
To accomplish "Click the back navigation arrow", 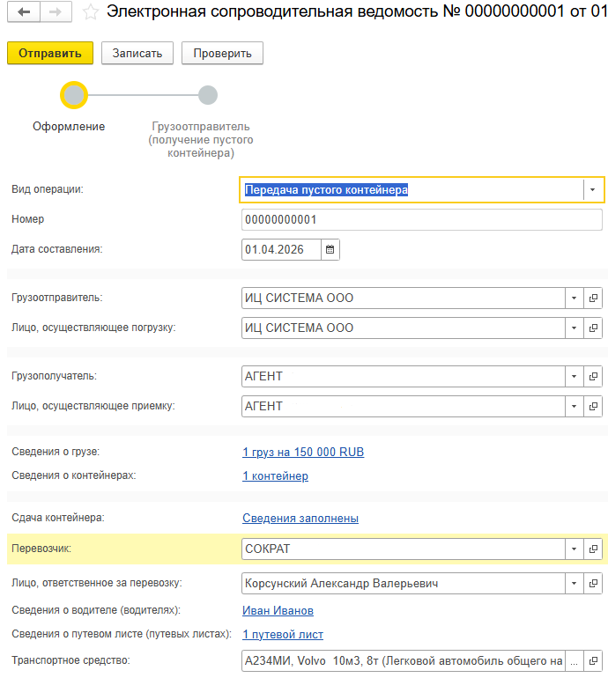I will 23,12.
